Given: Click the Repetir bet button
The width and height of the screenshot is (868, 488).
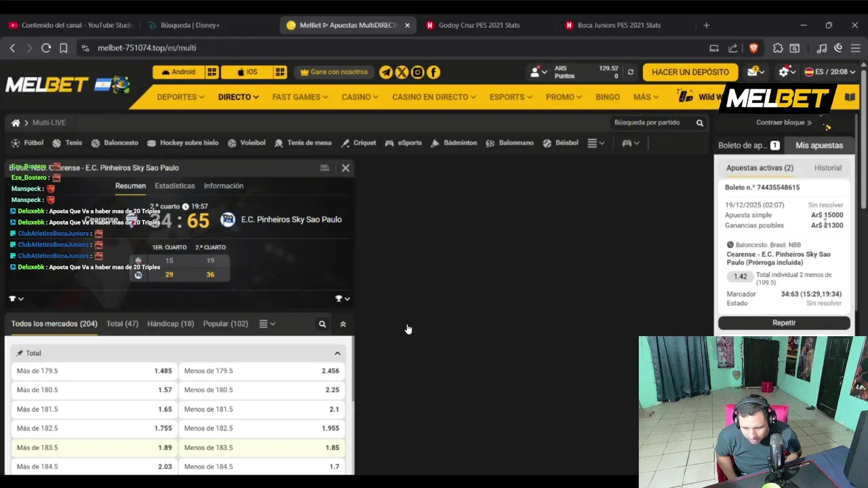Looking at the screenshot, I should tap(784, 323).
